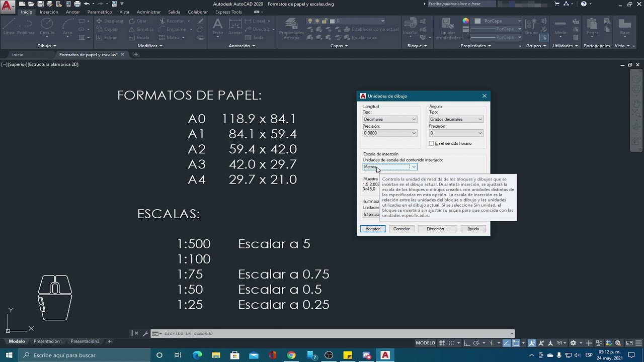Select the Círculo tool

(47, 26)
